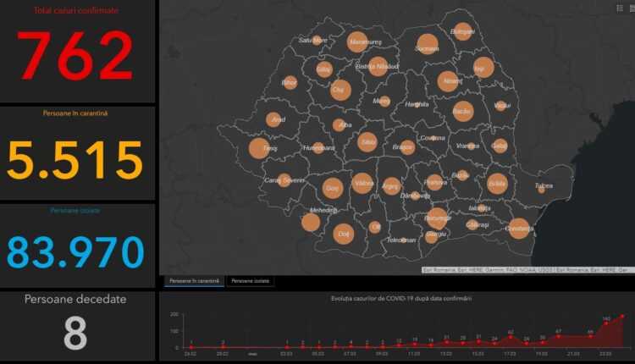
Task: Click the Iași county case bubble
Action: (483, 68)
